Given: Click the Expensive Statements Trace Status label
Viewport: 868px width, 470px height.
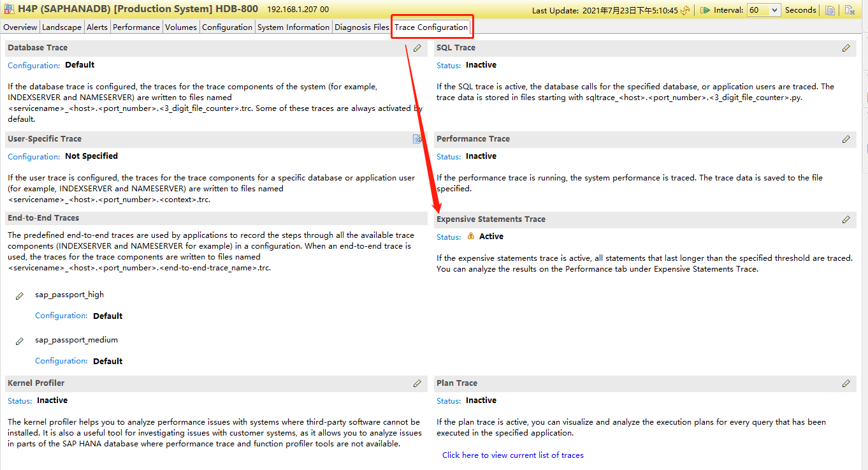Looking at the screenshot, I should 449,237.
